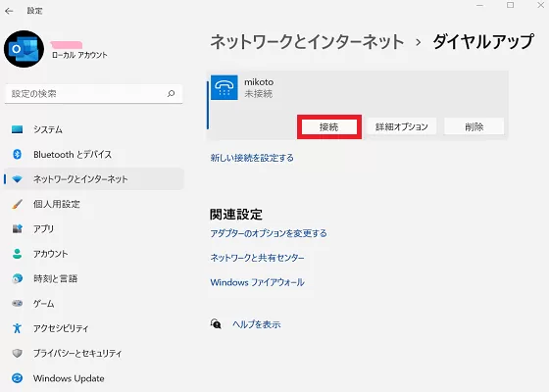Click the network Wi-Fi icon in sidebar
This screenshot has width=549, height=392.
(18, 179)
